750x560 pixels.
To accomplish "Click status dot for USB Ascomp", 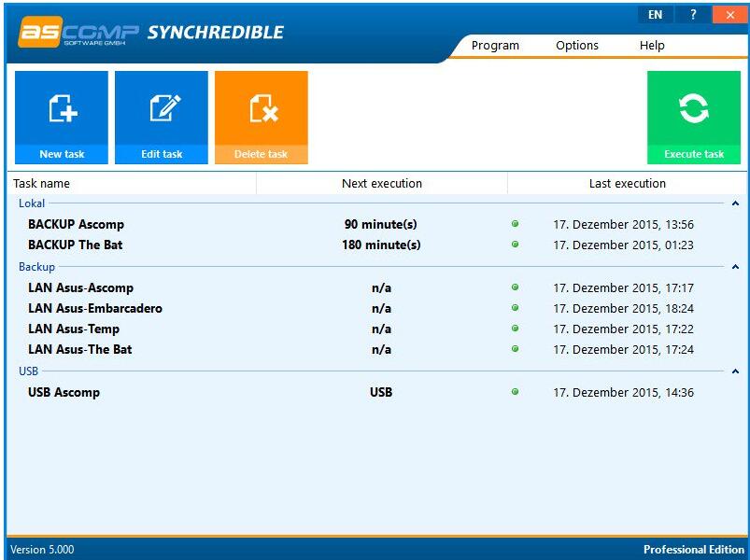I will click(516, 392).
